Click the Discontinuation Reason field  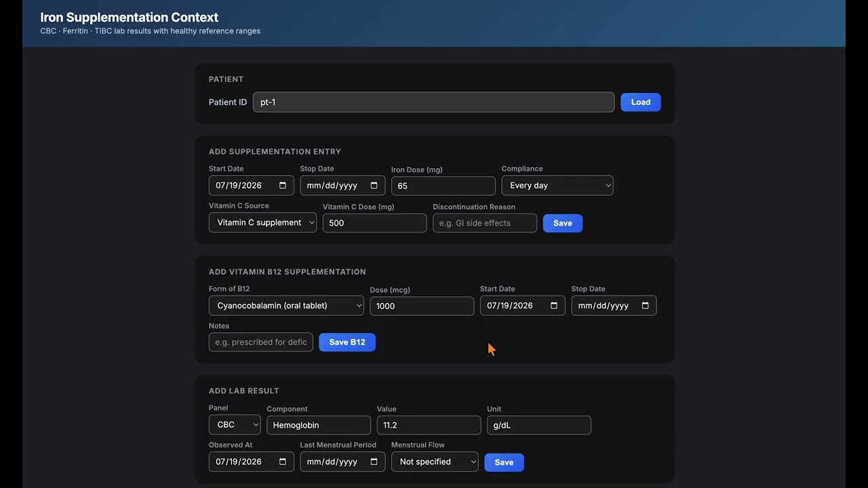485,223
